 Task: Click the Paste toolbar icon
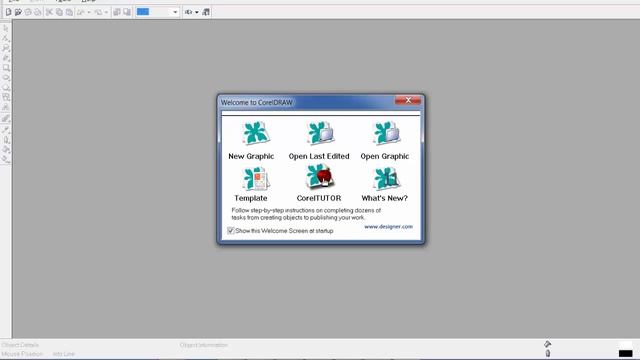pos(69,12)
